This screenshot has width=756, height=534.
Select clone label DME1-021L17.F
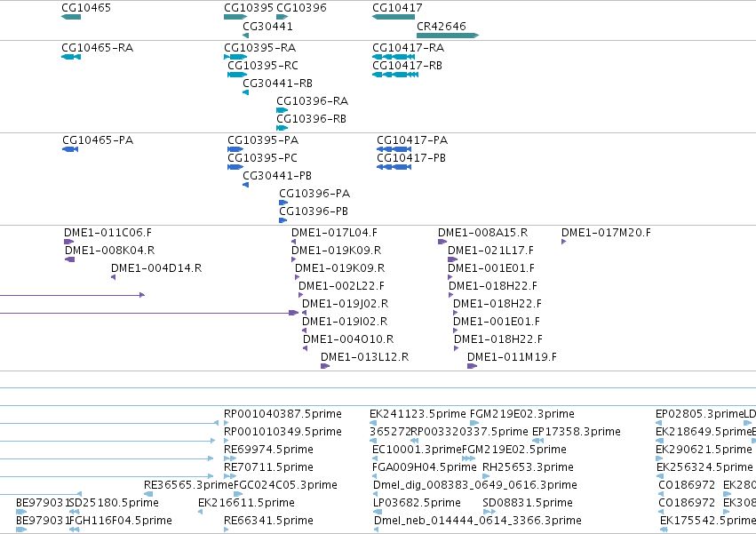[490, 251]
